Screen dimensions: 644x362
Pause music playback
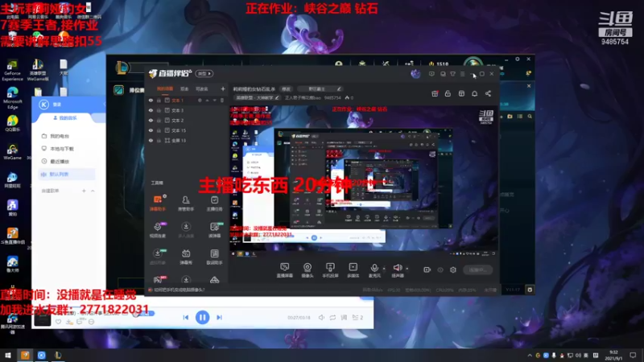[x=203, y=317]
